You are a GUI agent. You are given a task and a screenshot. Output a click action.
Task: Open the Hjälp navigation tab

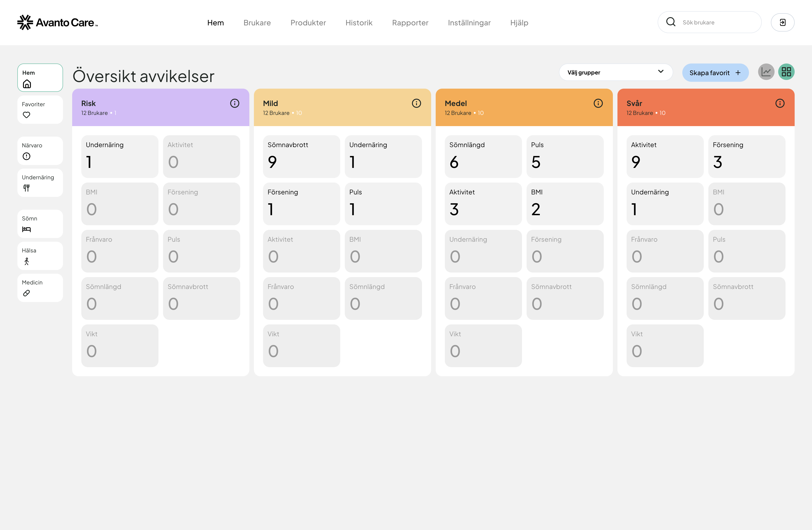coord(519,23)
